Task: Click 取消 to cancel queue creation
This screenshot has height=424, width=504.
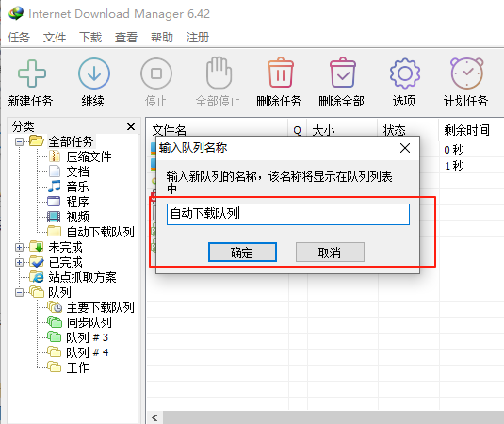Action: coord(330,253)
